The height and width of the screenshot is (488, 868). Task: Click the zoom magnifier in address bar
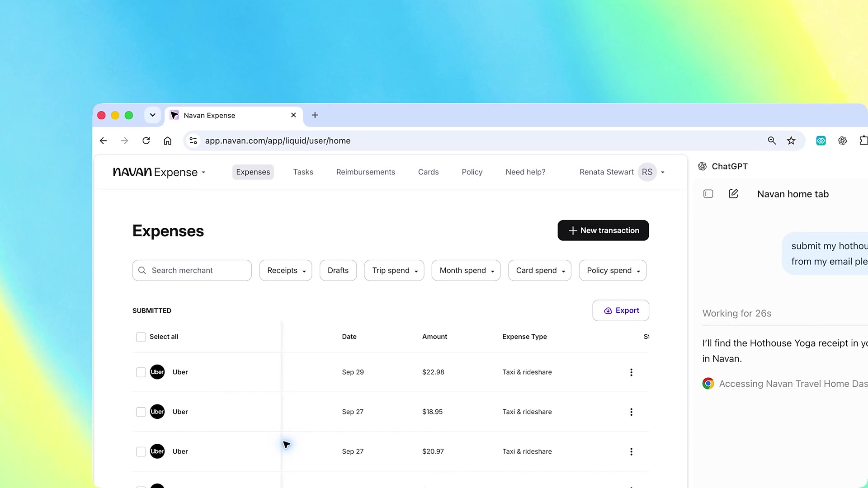772,141
